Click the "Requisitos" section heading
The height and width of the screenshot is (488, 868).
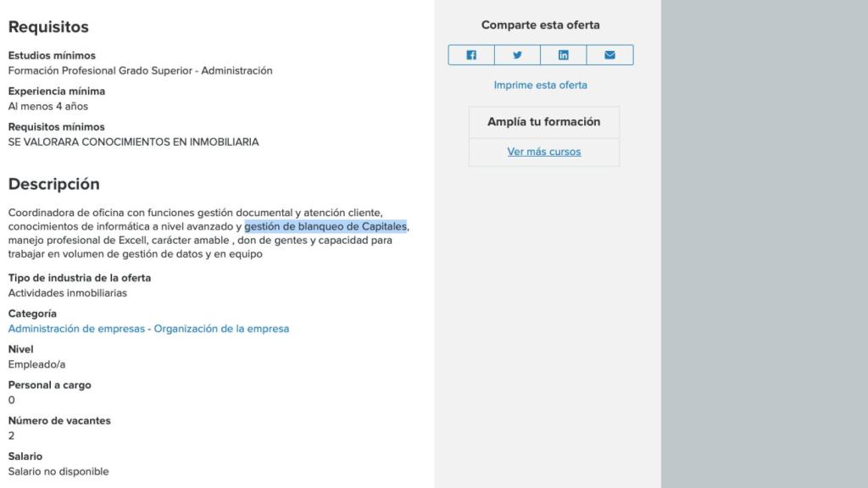click(x=47, y=27)
